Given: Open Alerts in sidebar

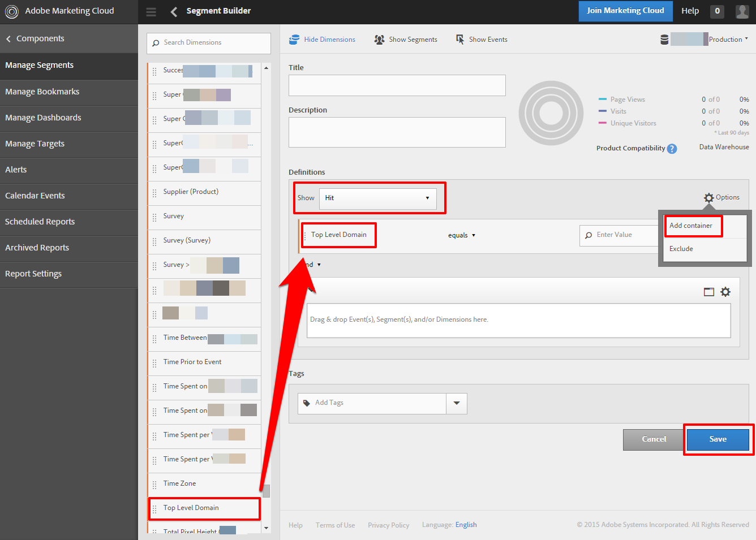Looking at the screenshot, I should point(69,170).
